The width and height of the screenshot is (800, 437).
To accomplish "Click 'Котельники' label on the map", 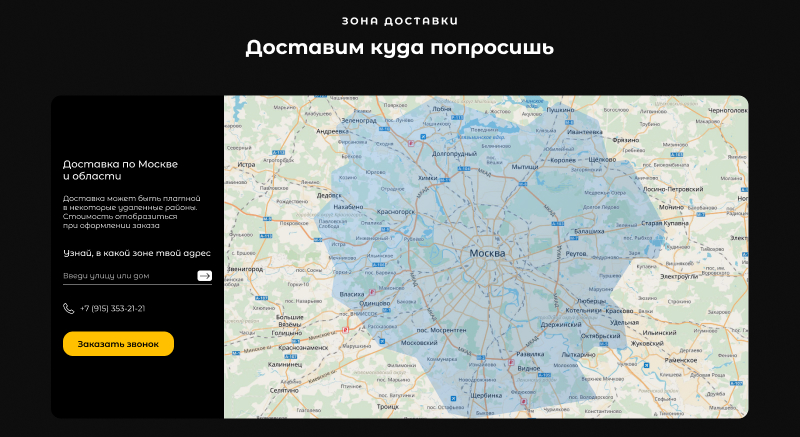I will click(584, 311).
